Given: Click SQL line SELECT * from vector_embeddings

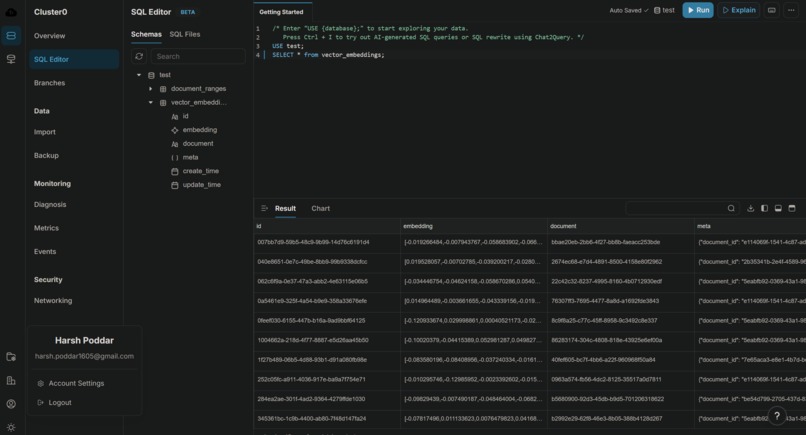Looking at the screenshot, I should (x=328, y=55).
